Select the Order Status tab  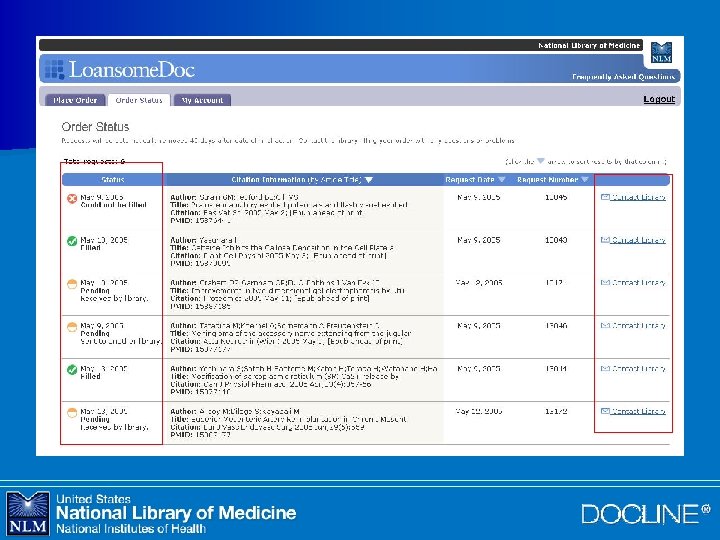point(139,100)
